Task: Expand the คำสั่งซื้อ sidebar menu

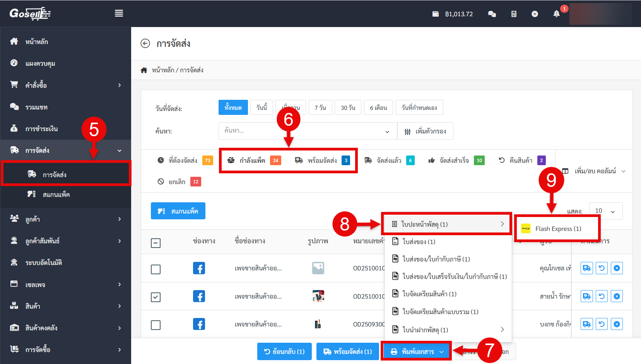Action: click(x=66, y=85)
